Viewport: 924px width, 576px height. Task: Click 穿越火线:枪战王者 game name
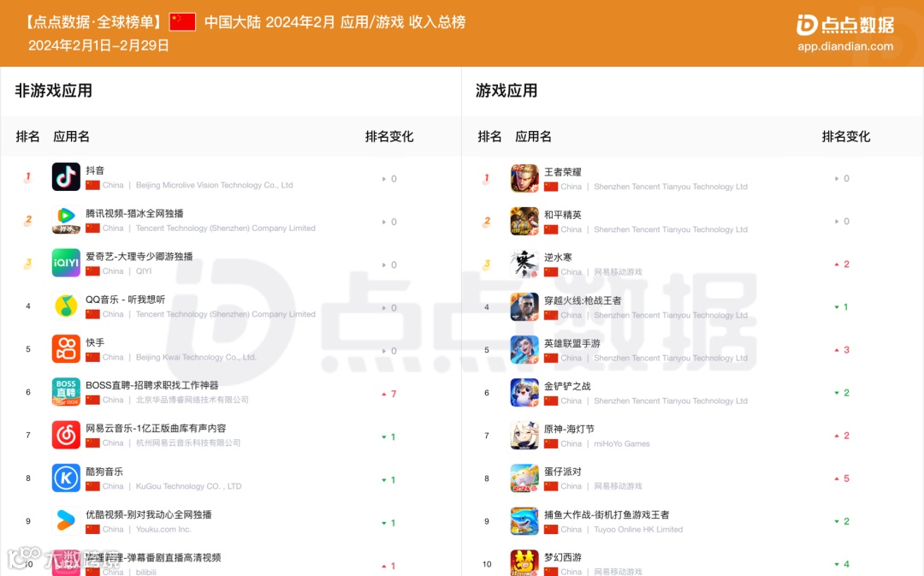[583, 300]
